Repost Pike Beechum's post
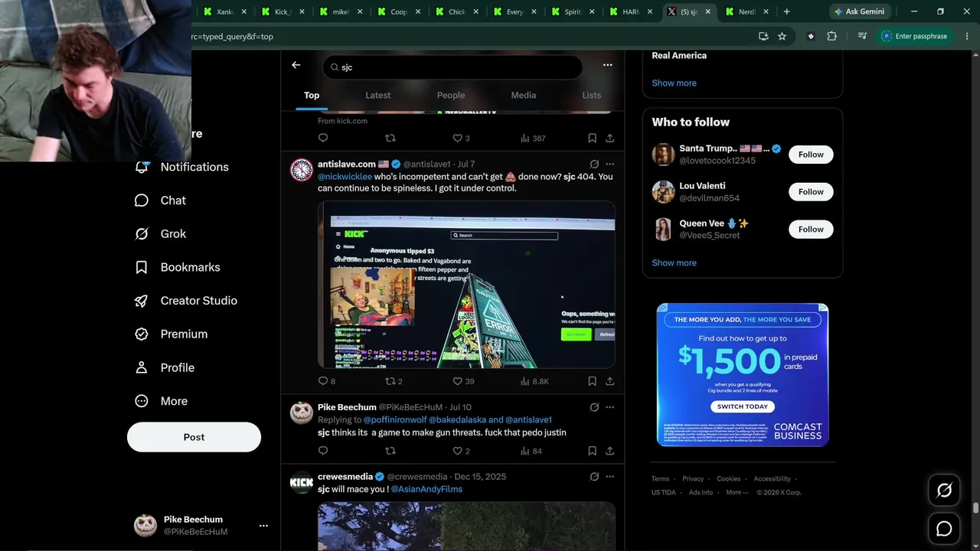Image resolution: width=980 pixels, height=551 pixels. (390, 451)
